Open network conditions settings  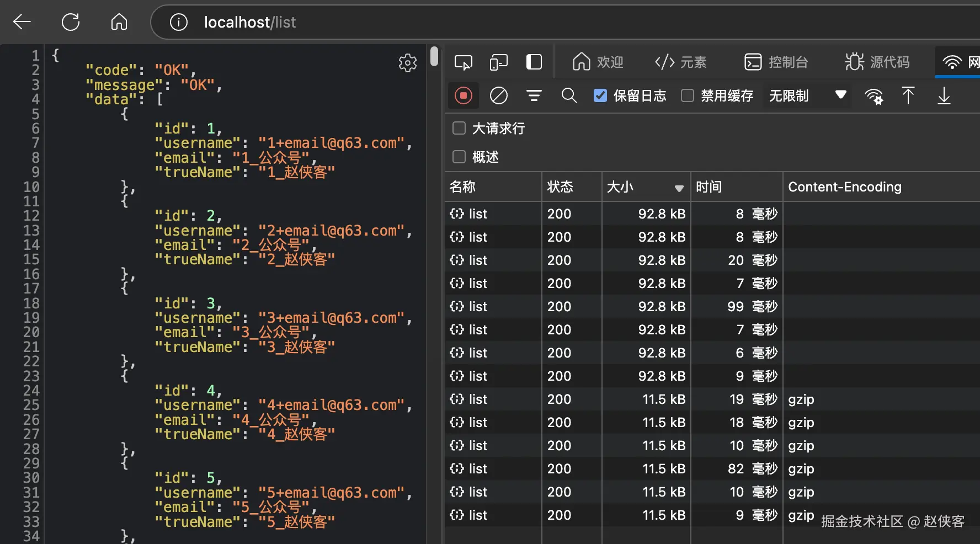(x=874, y=97)
